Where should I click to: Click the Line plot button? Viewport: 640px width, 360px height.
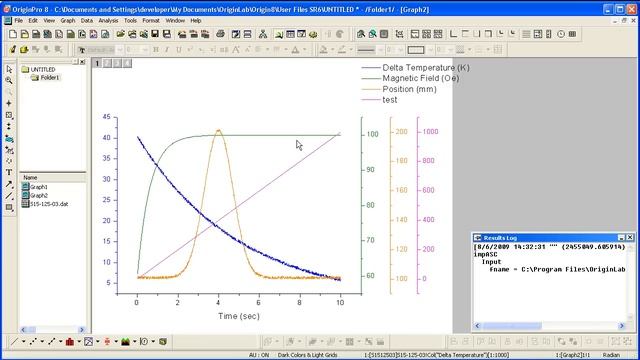pyautogui.click(x=14, y=342)
